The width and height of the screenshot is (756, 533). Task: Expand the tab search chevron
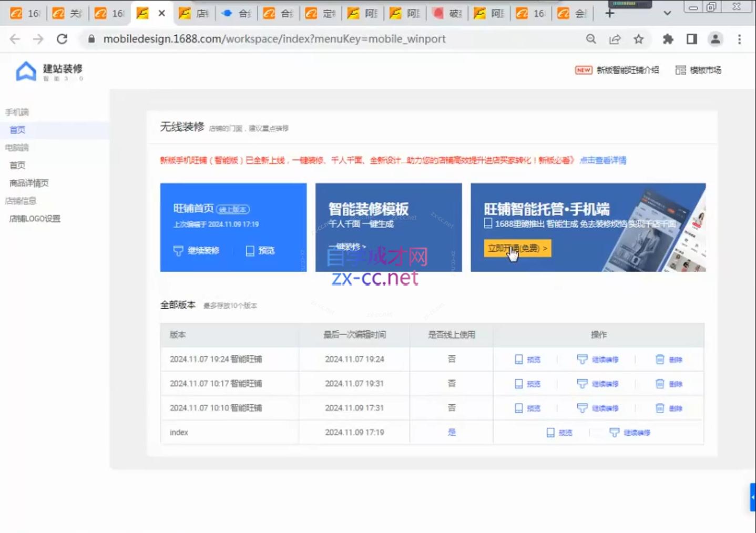click(x=667, y=13)
